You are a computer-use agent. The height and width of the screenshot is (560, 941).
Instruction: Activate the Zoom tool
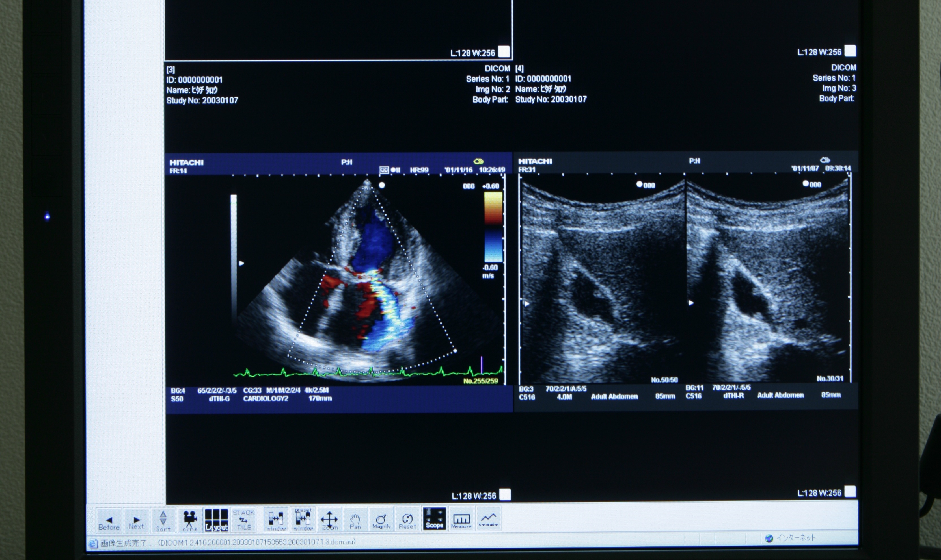[x=329, y=520]
